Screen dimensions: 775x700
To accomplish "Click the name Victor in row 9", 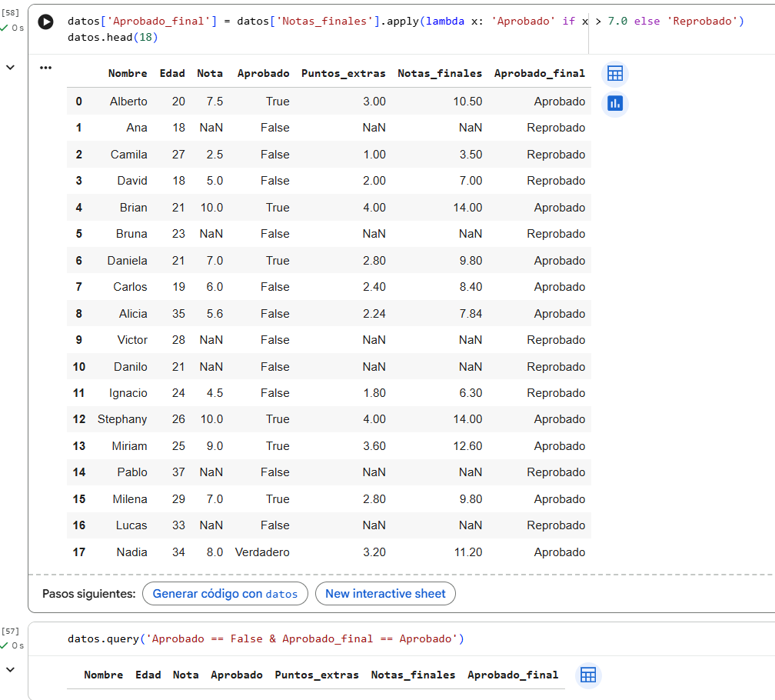I will click(132, 340).
